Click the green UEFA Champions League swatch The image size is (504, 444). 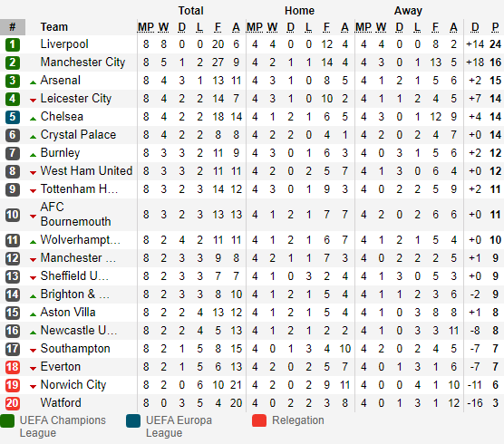[x=7, y=420]
